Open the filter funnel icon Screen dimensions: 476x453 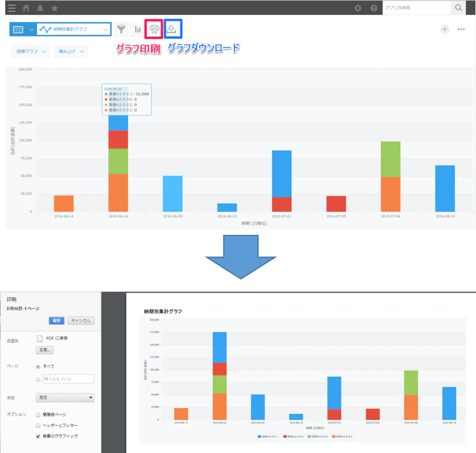(122, 29)
